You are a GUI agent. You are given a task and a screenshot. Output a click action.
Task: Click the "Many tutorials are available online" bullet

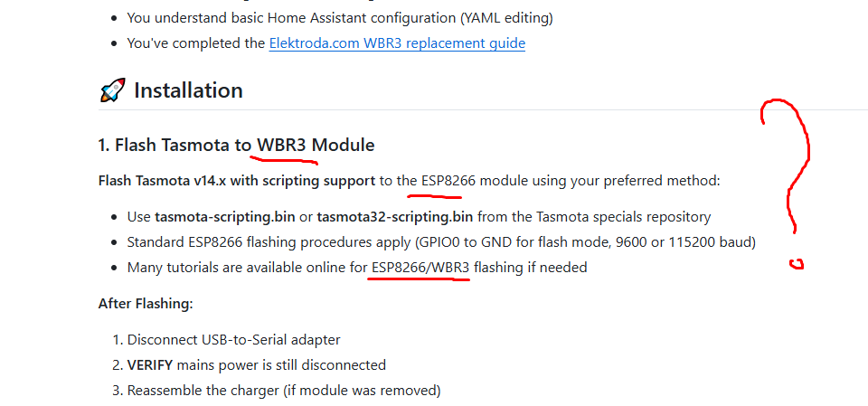click(246, 268)
